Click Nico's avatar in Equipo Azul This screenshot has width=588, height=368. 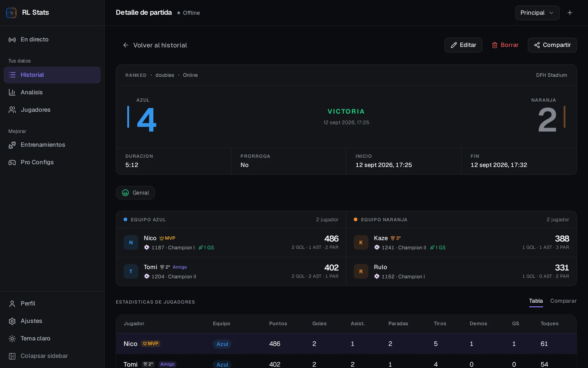point(131,243)
